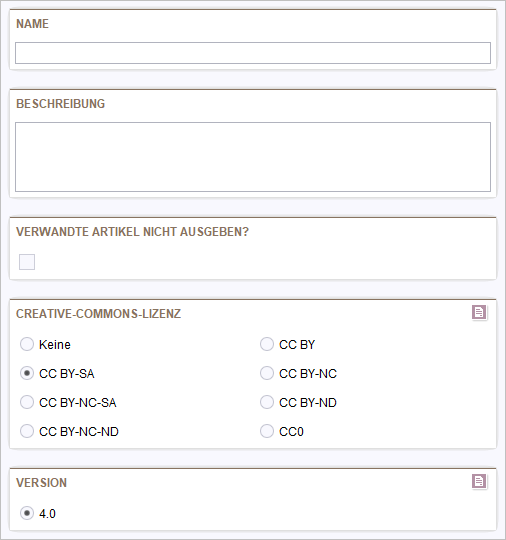Select version 4.0 radio button

click(x=27, y=513)
